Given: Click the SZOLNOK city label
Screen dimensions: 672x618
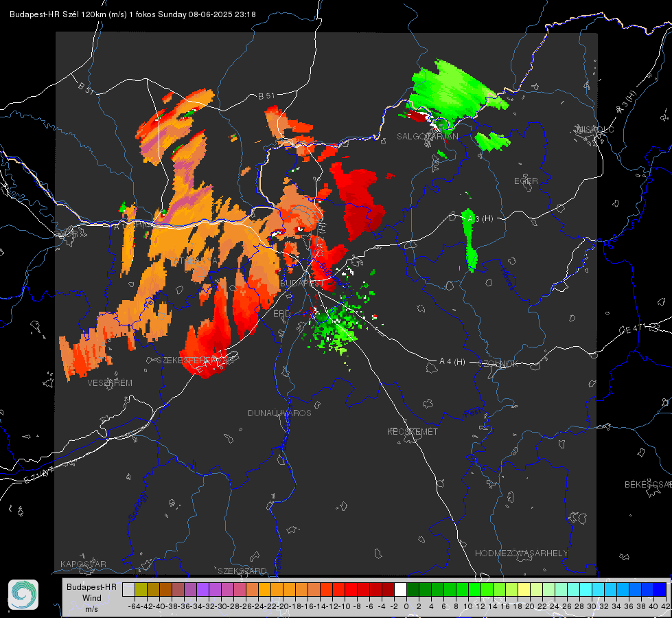Looking at the screenshot, I should (498, 364).
